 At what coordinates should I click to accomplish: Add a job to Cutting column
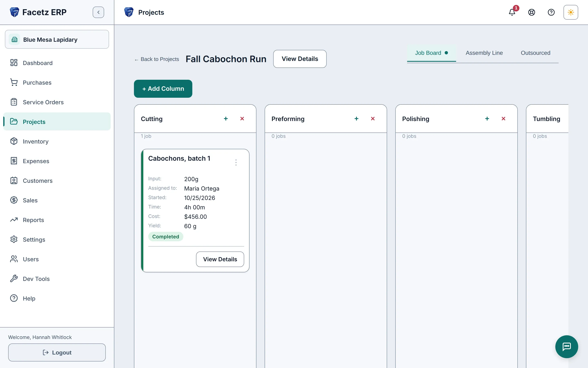pos(226,119)
